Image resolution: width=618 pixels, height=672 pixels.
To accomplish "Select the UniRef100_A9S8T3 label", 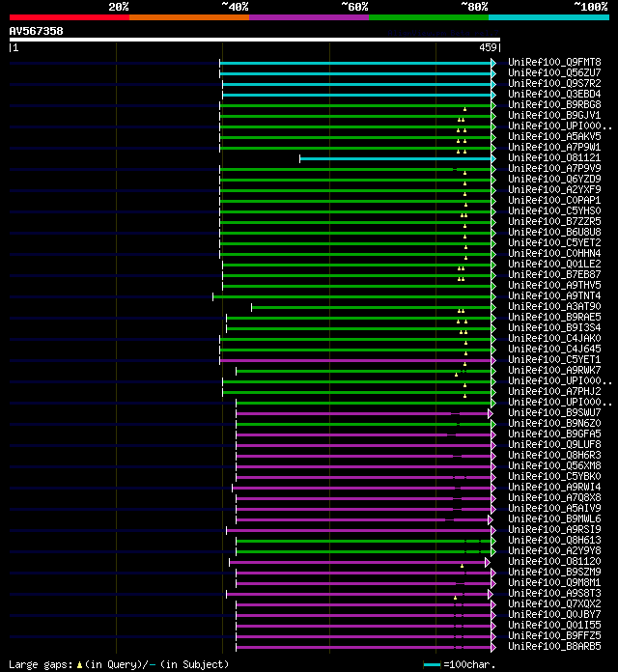I will [x=554, y=593].
